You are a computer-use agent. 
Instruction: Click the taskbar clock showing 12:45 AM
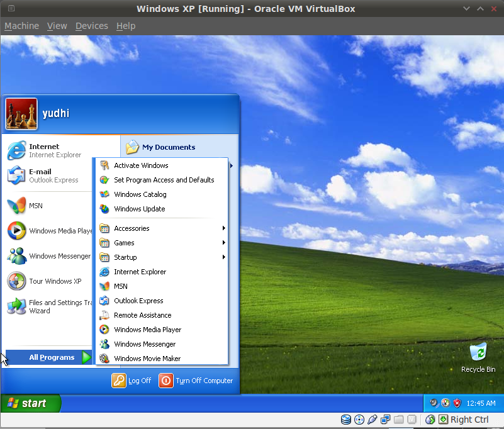[x=481, y=403]
